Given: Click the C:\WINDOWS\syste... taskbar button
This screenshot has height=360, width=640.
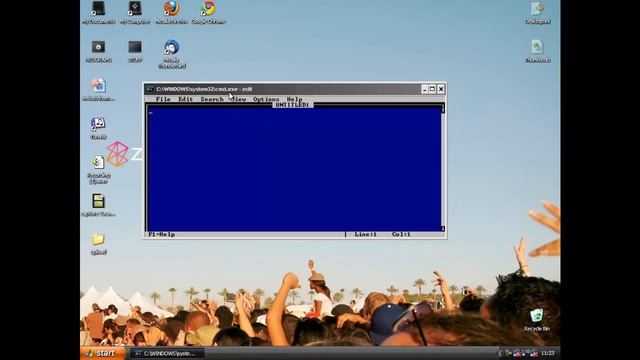Looking at the screenshot, I should tap(167, 353).
